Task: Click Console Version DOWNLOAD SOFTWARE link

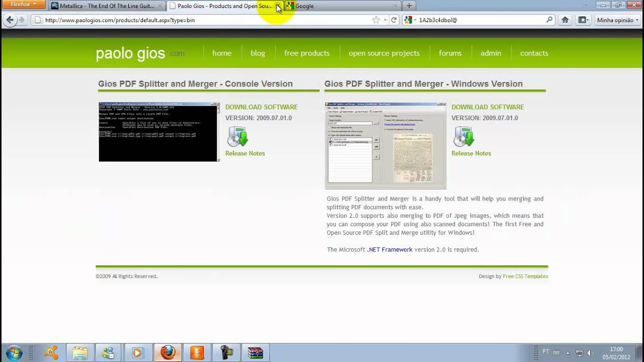Action: [x=262, y=107]
